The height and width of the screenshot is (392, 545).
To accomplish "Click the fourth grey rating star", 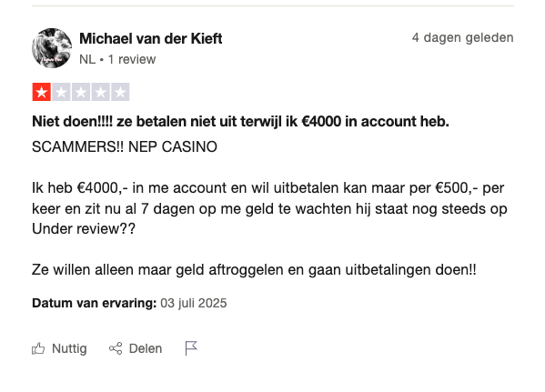I will click(101, 92).
